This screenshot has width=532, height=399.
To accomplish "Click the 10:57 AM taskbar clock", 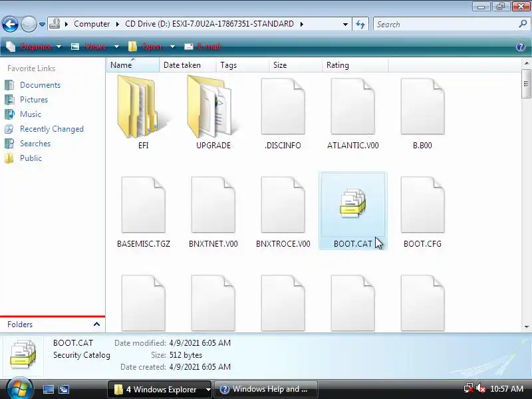I will pyautogui.click(x=507, y=389).
